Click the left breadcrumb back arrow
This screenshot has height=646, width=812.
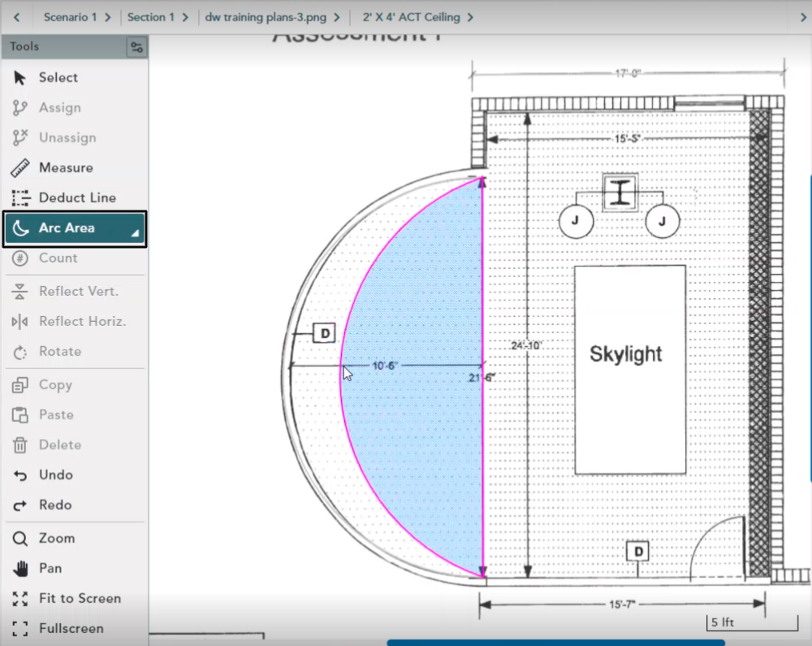pyautogui.click(x=16, y=17)
